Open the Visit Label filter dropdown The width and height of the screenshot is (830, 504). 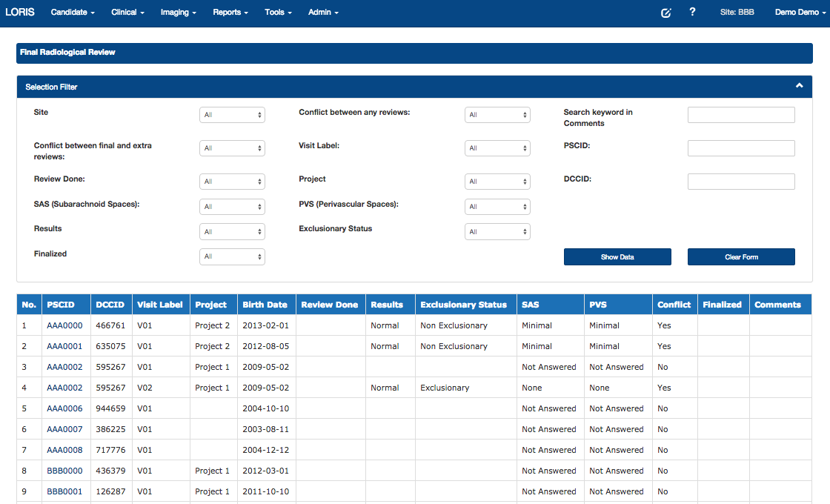pos(497,148)
